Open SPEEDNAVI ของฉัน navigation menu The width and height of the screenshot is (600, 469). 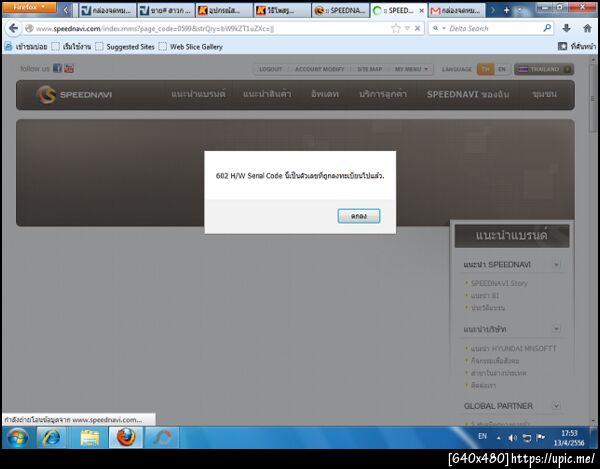[x=468, y=94]
